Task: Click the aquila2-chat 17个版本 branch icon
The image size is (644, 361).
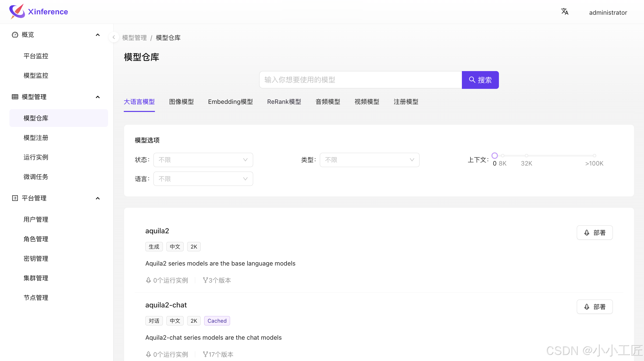Action: click(x=205, y=354)
